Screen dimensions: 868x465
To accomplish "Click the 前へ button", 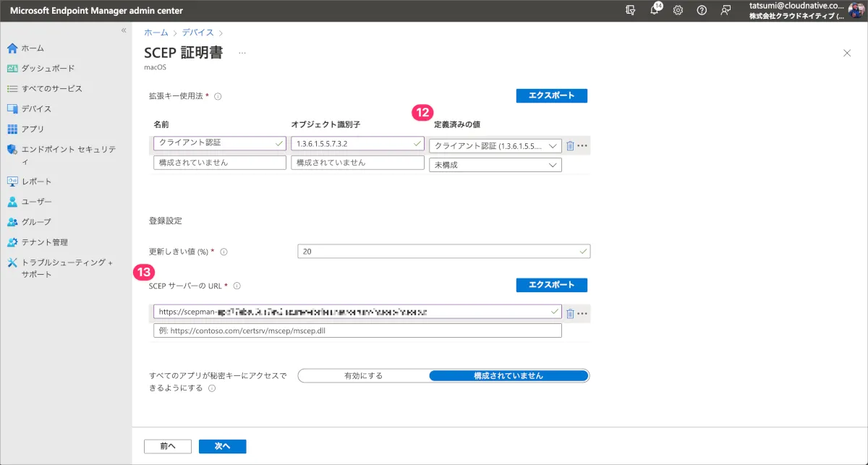I will click(167, 446).
